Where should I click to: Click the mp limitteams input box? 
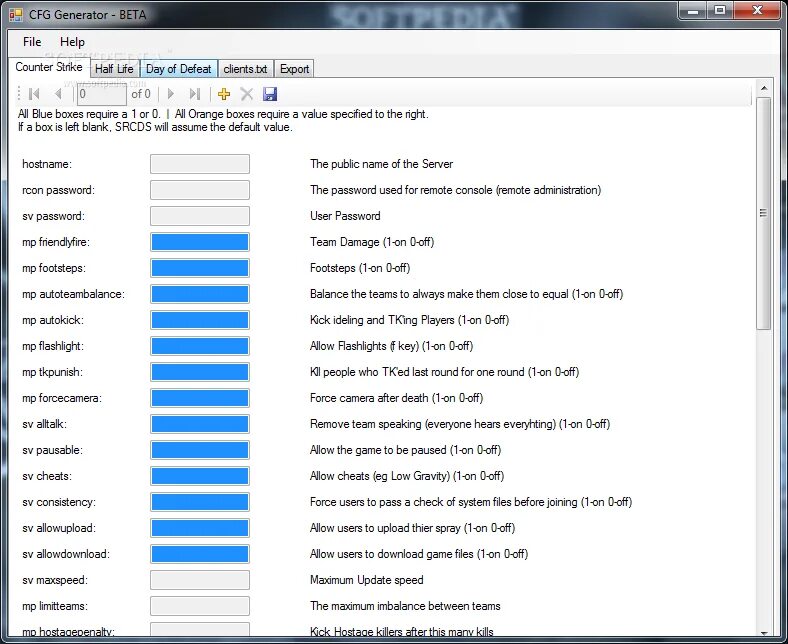click(200, 606)
